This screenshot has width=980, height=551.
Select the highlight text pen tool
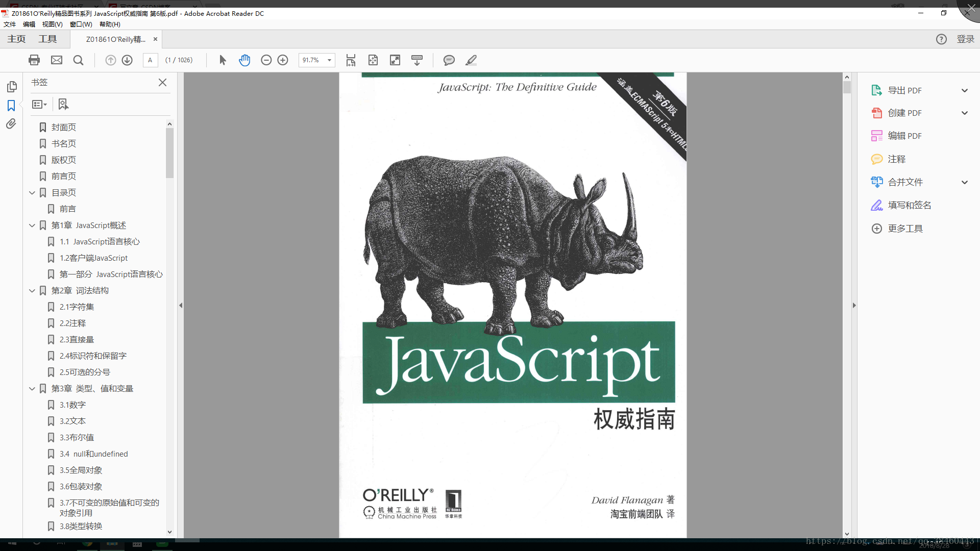click(471, 60)
